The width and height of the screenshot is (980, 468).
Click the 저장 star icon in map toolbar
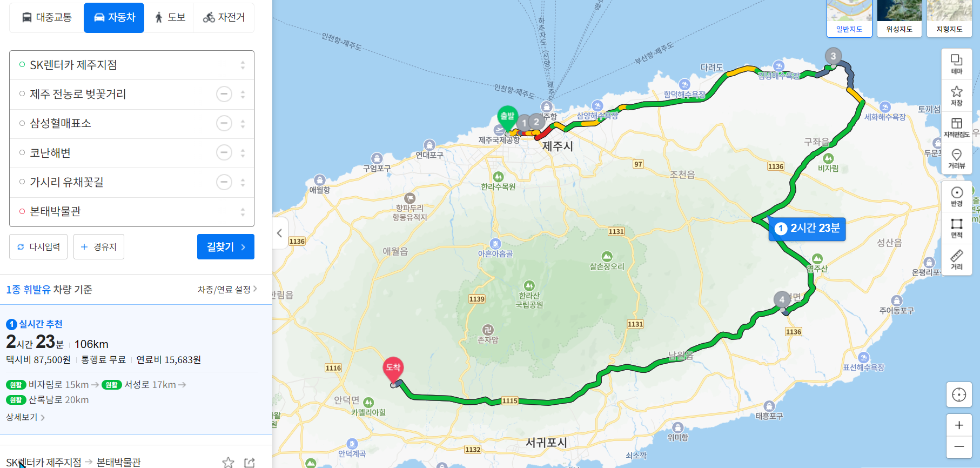click(x=956, y=96)
